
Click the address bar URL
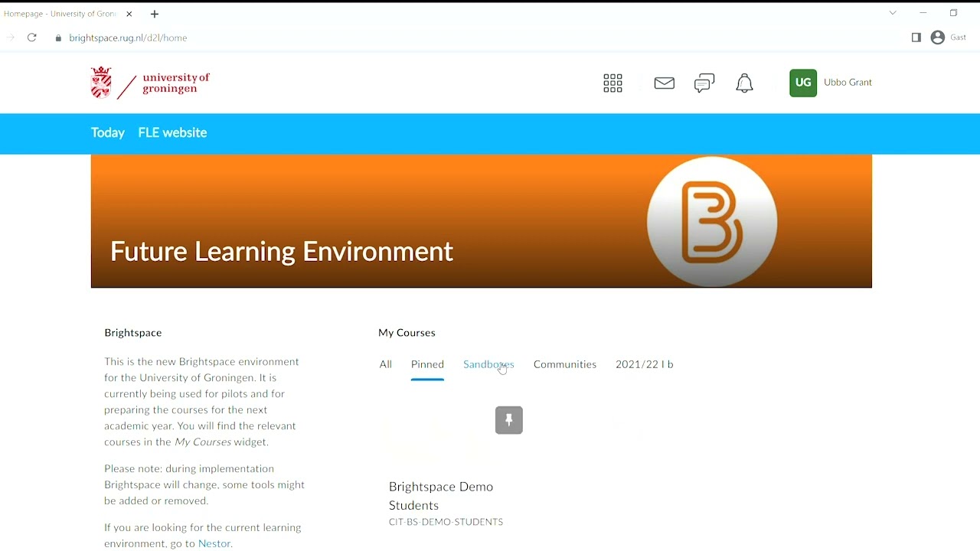pos(129,38)
